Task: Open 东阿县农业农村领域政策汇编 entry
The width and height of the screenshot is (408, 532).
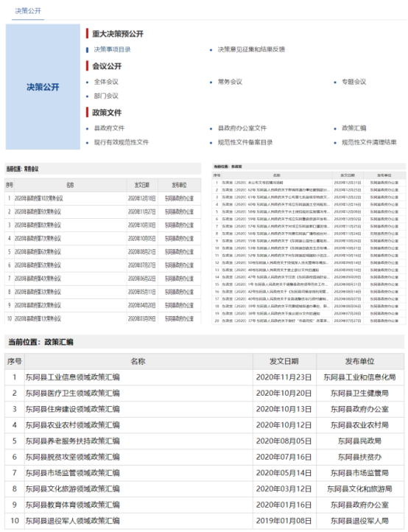Action: point(73,425)
